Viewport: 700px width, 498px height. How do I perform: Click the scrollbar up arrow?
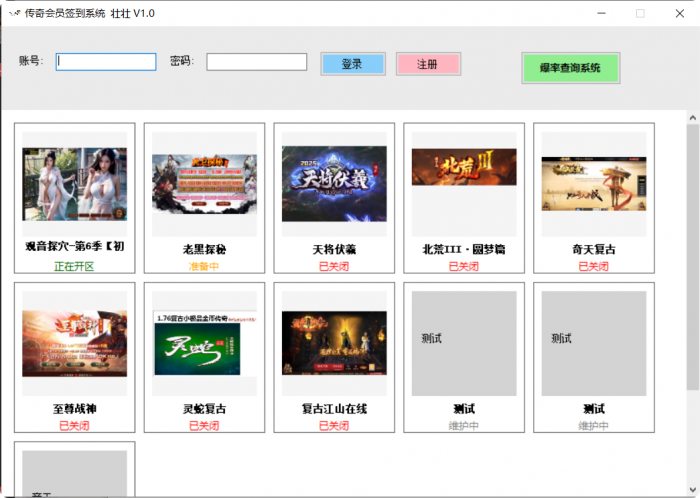pos(692,118)
